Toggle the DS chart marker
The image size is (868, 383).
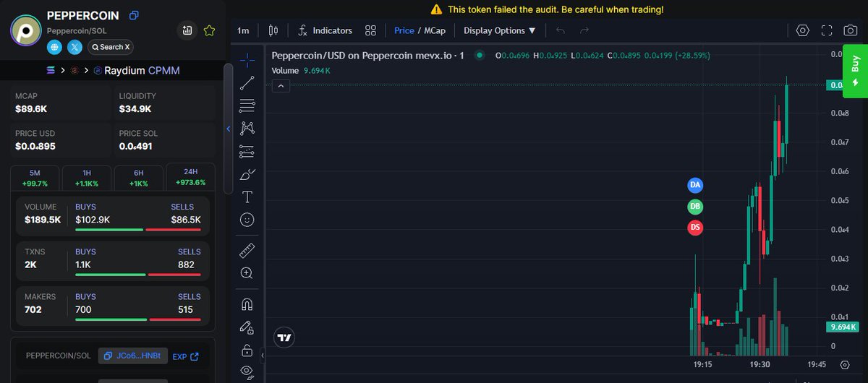695,228
